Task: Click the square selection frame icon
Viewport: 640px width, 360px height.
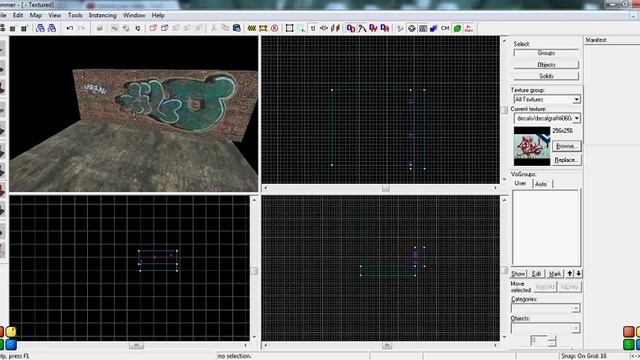Action: coord(289,28)
